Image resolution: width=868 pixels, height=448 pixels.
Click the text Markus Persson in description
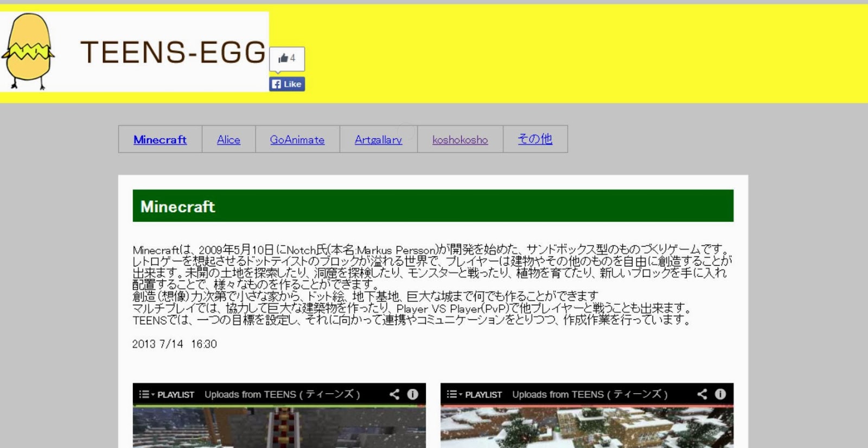pyautogui.click(x=397, y=250)
